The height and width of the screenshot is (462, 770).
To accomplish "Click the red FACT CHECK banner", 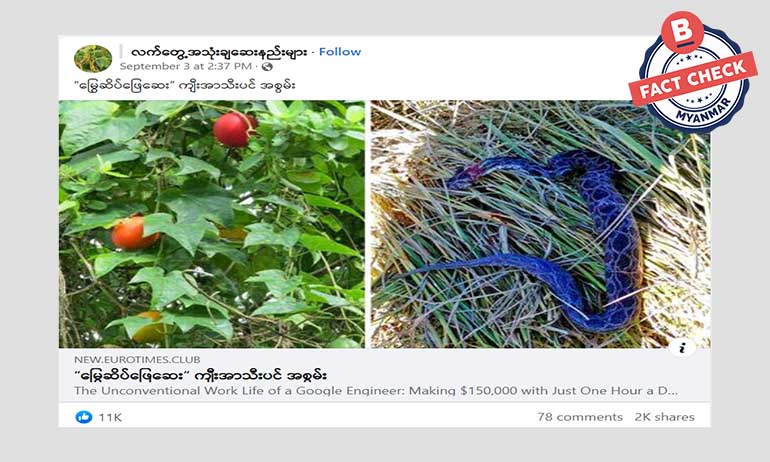I will 693,79.
